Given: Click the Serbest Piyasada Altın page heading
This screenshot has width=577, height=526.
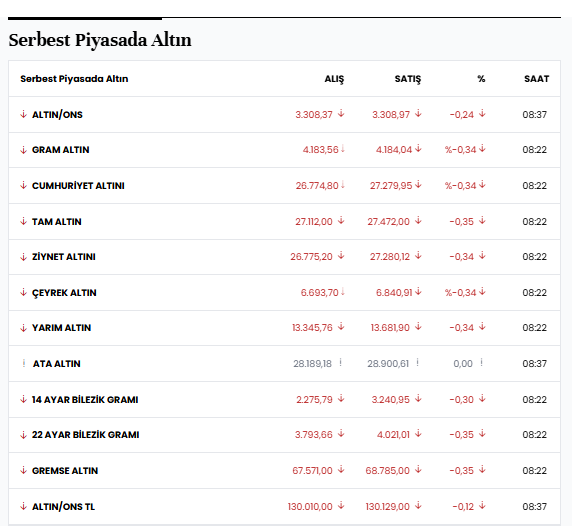Looking at the screenshot, I should point(100,40).
